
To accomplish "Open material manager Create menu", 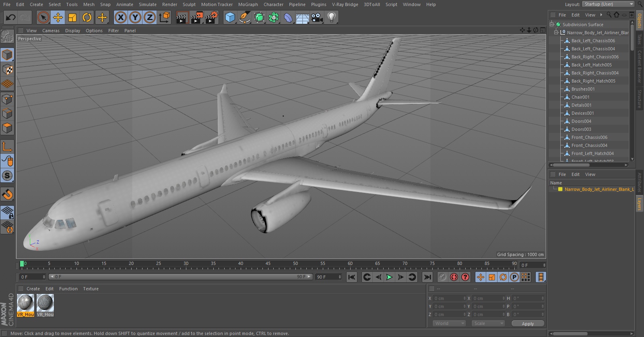I will pyautogui.click(x=33, y=289).
